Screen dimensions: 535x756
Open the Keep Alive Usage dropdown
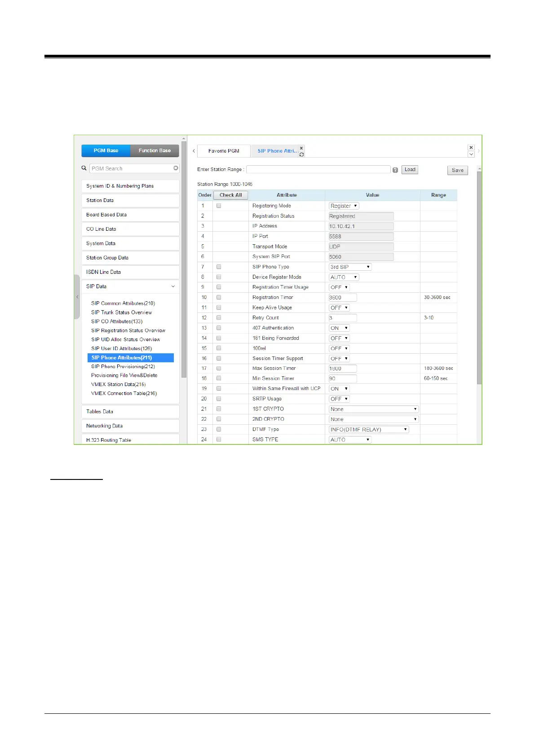tap(339, 308)
